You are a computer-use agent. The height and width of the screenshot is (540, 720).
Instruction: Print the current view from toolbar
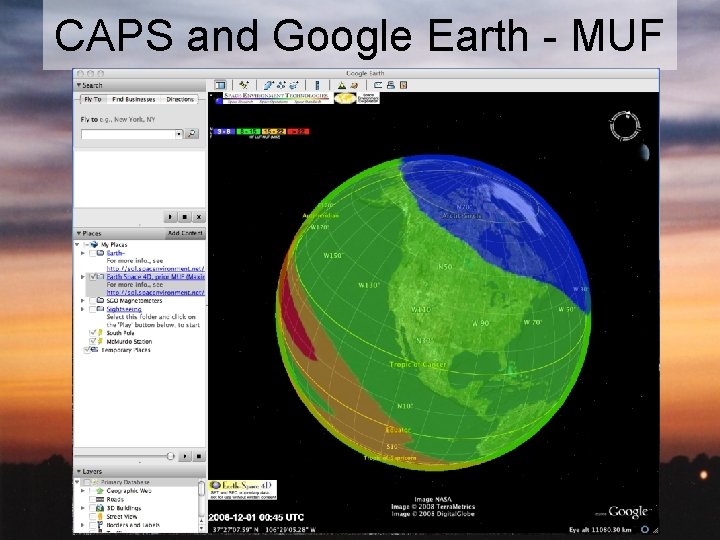point(391,85)
